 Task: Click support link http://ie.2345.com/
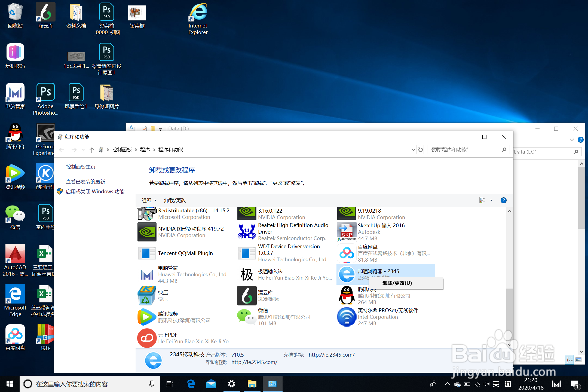pyautogui.click(x=332, y=355)
